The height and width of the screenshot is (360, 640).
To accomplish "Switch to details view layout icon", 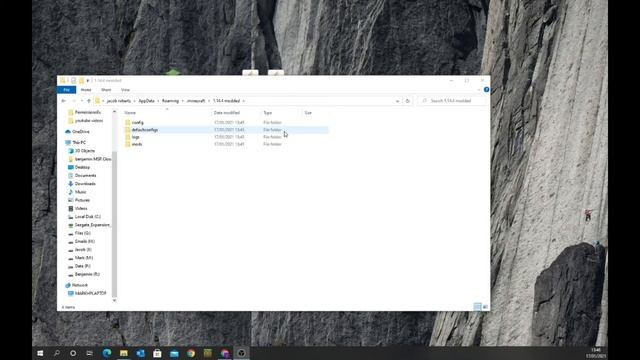I will click(477, 307).
